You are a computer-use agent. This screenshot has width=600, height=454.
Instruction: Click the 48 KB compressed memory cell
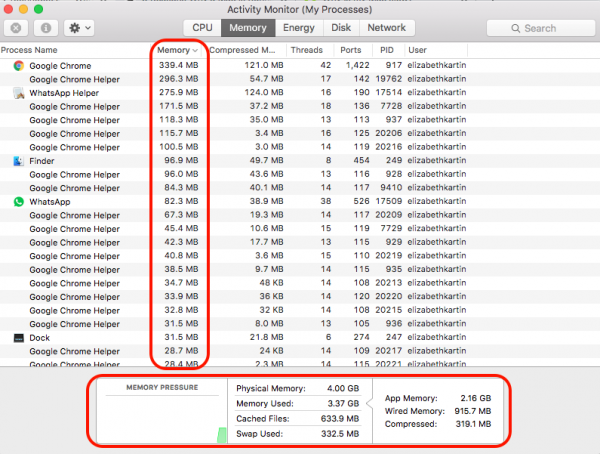271,283
